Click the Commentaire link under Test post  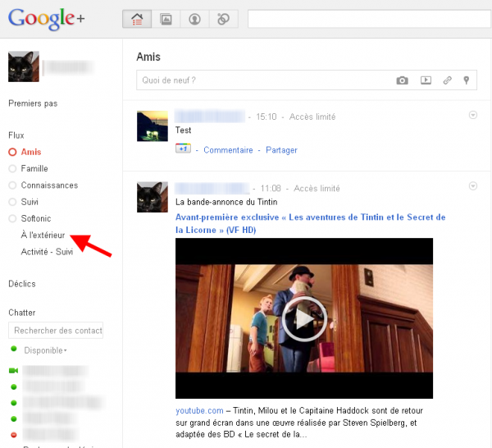(x=228, y=150)
